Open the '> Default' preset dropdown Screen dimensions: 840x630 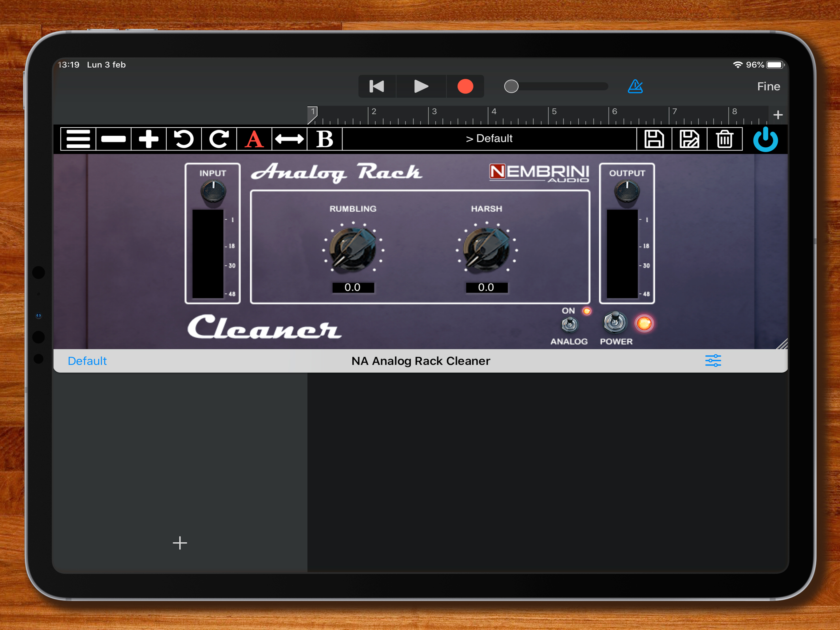489,139
